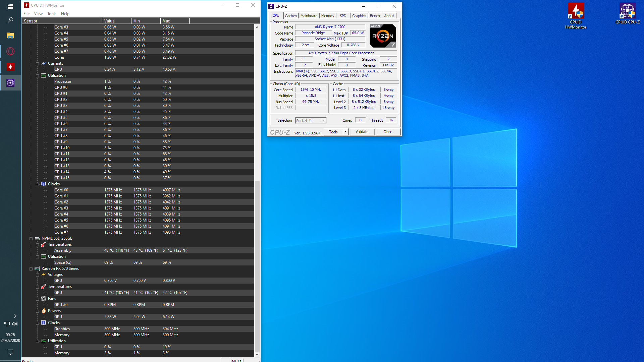Open HWMonitor Tools menu
Viewport: 644px width, 362px height.
pyautogui.click(x=52, y=14)
